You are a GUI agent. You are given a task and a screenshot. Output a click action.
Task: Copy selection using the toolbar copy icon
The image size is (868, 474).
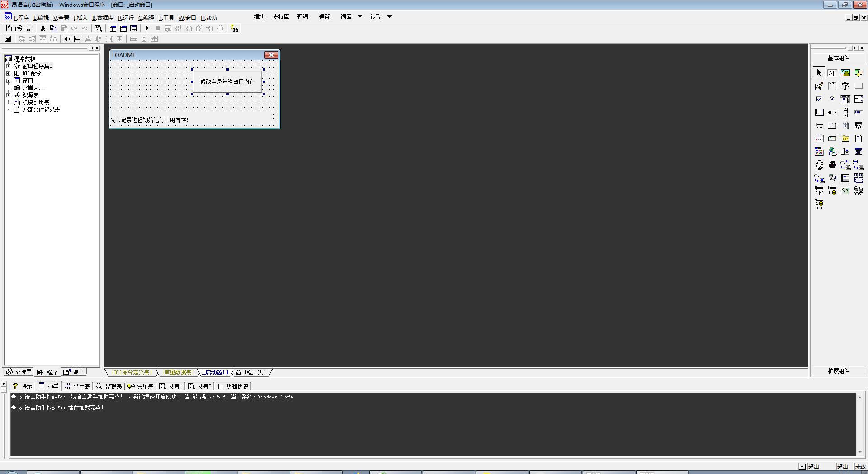tap(53, 28)
